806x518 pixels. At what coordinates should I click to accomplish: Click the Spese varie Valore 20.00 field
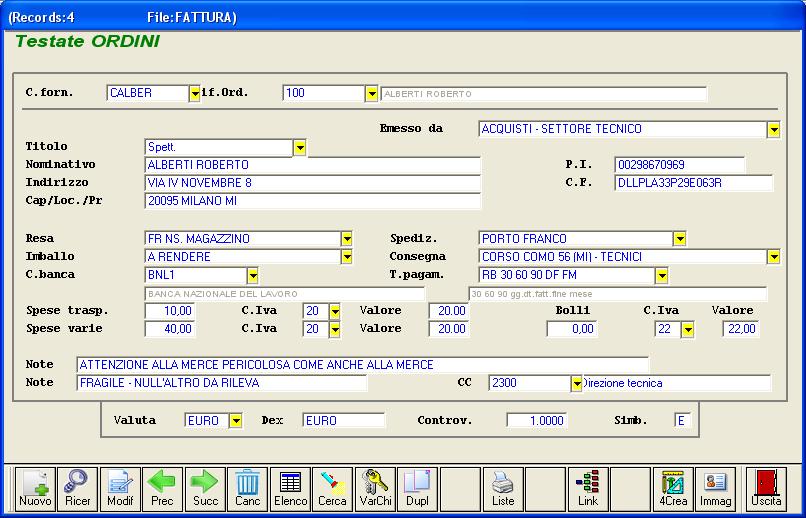coord(449,329)
